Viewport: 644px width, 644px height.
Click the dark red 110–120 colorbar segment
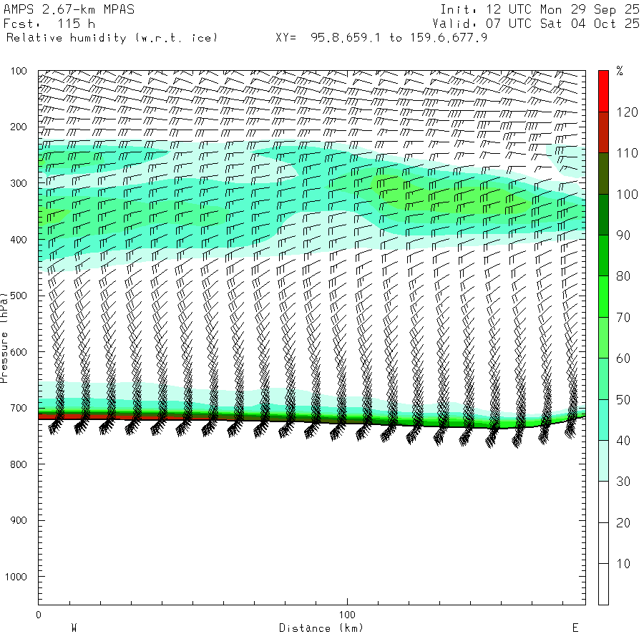pos(603,132)
